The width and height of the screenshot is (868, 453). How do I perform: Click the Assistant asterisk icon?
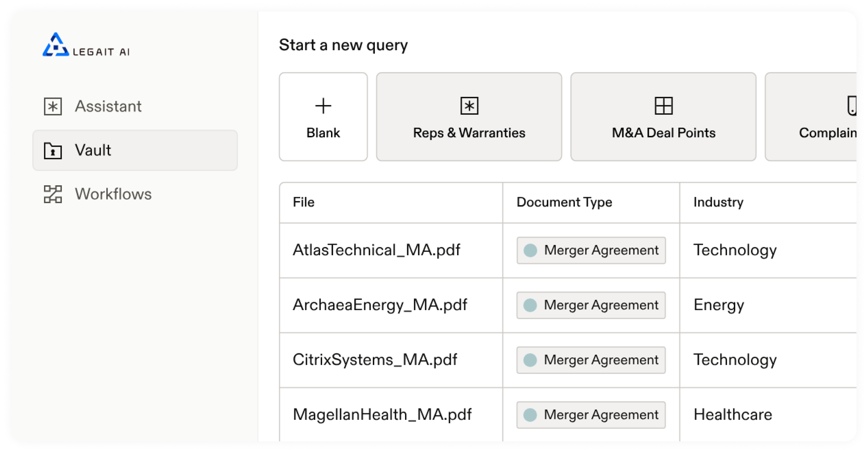click(53, 106)
